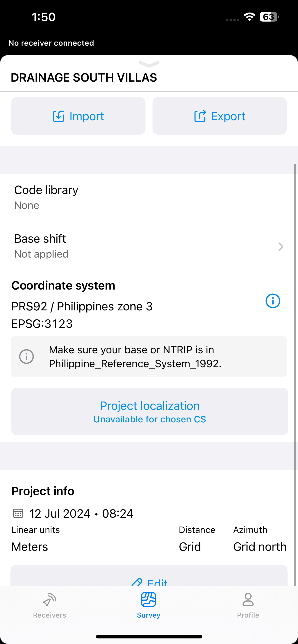Collapse the sheet using the chevron handle
This screenshot has height=644, width=298.
coord(149,64)
